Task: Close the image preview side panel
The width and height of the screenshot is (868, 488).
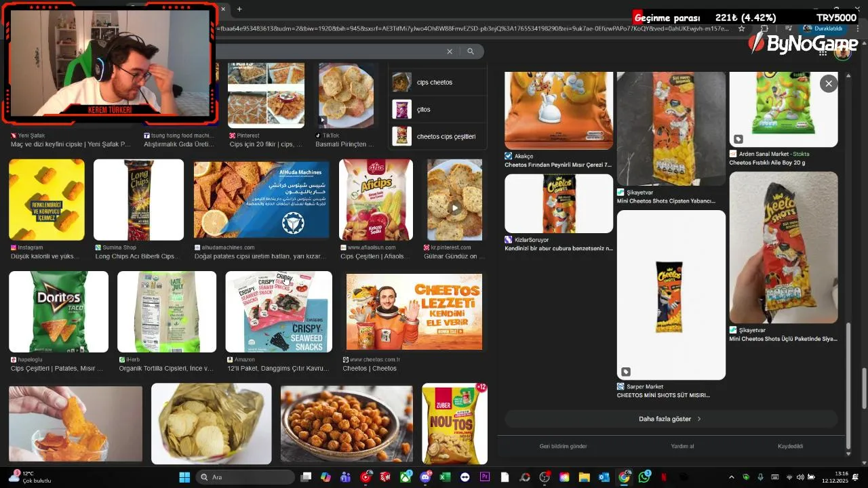Action: tap(828, 83)
